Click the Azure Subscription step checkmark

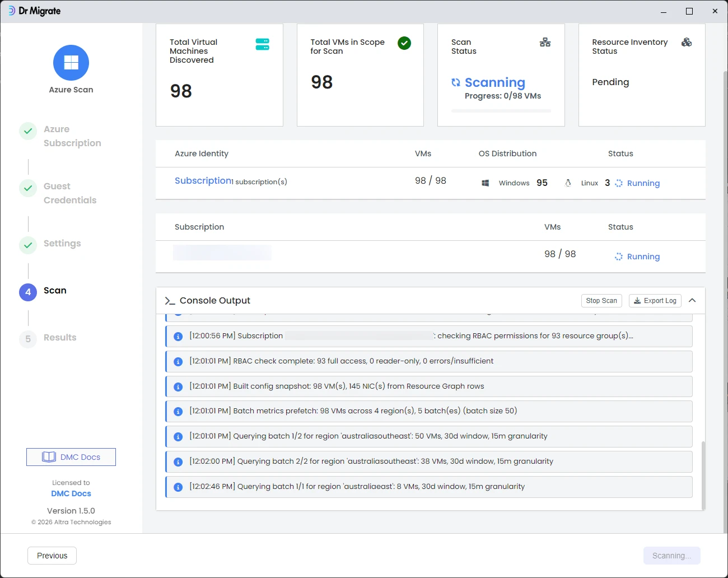tap(28, 131)
